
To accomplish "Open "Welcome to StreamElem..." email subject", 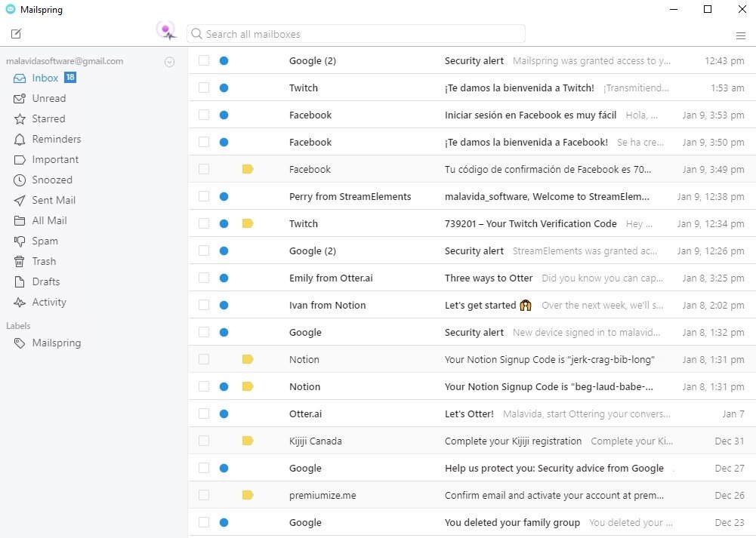I will (547, 196).
